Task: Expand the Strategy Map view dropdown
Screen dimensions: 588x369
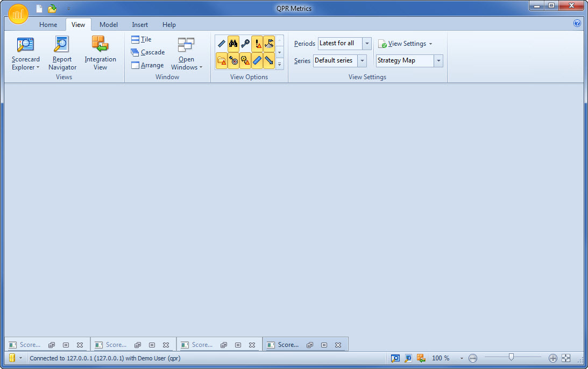Action: [438, 60]
